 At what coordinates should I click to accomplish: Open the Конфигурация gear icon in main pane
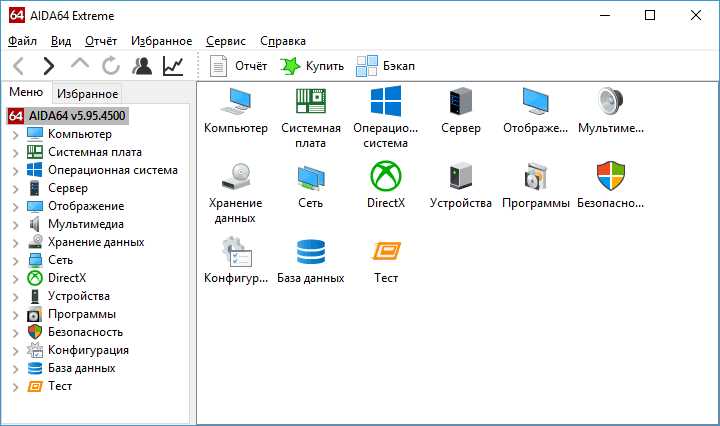pos(236,251)
